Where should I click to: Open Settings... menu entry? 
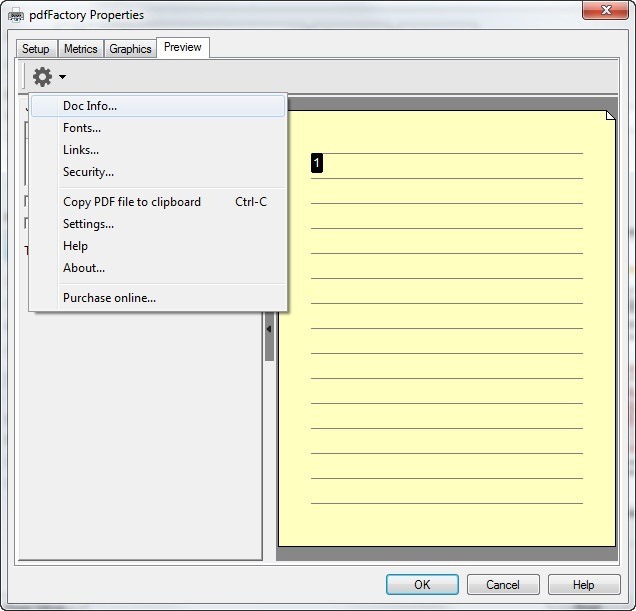tap(158, 224)
